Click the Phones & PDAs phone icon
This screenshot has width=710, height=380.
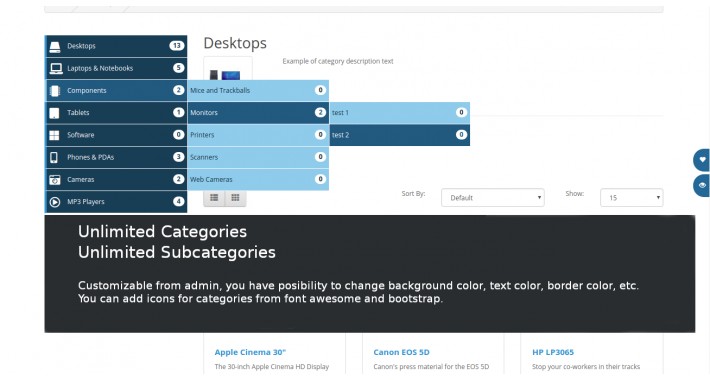54,157
